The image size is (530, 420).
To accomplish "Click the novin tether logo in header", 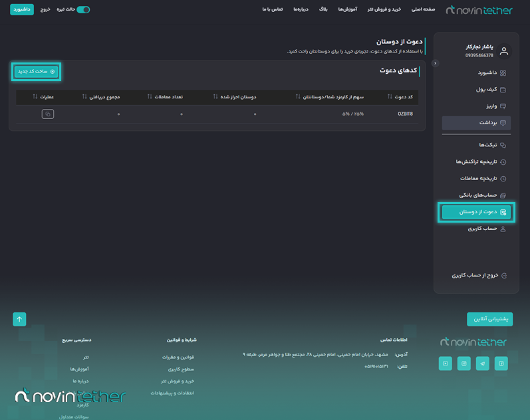I will click(x=479, y=10).
